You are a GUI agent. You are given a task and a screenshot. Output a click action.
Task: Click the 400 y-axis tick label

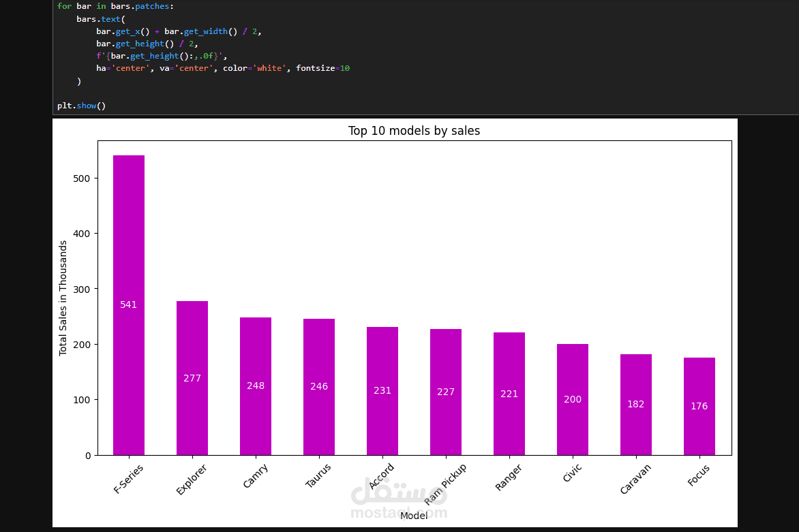coord(82,234)
